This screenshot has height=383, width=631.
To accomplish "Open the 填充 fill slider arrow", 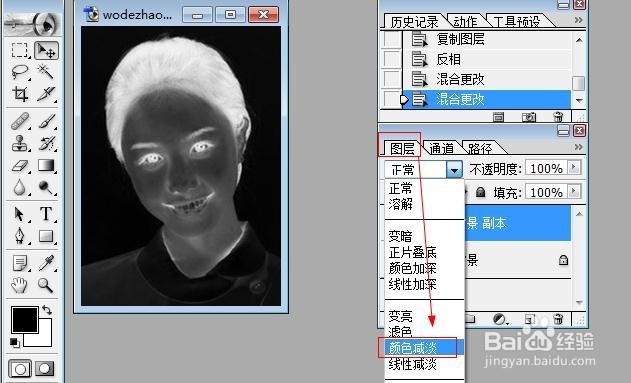I will coord(574,192).
